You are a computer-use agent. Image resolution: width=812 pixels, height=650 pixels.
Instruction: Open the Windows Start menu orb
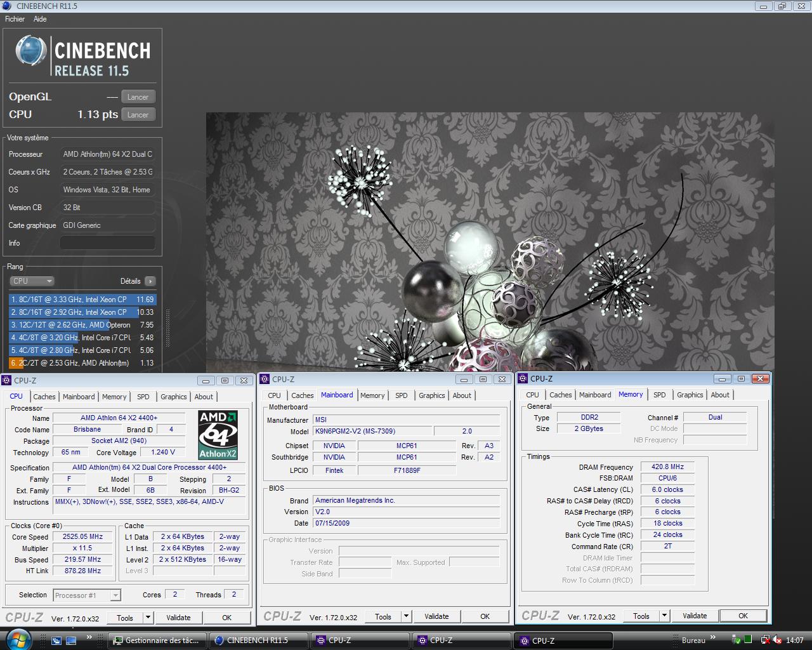[x=18, y=639]
